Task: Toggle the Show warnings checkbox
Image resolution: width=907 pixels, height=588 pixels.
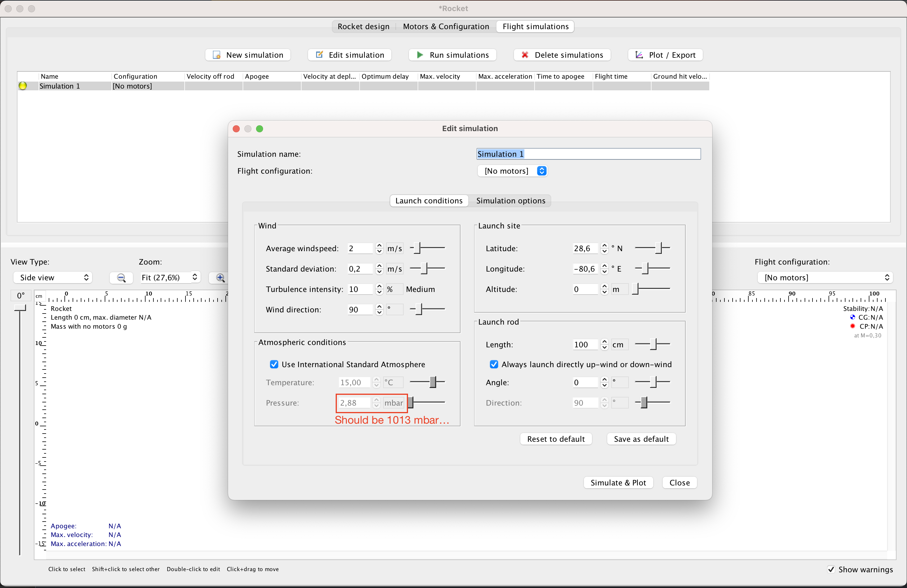Action: click(831, 570)
